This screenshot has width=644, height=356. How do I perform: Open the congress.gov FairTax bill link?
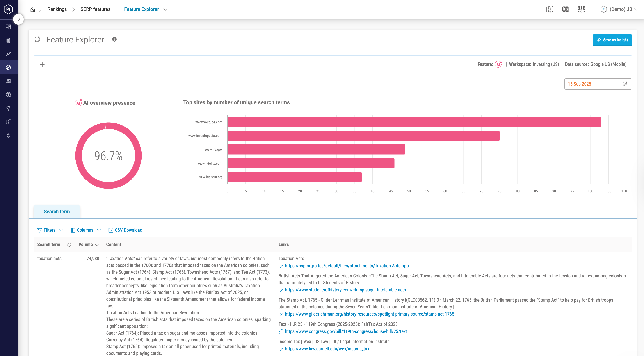coord(346,331)
